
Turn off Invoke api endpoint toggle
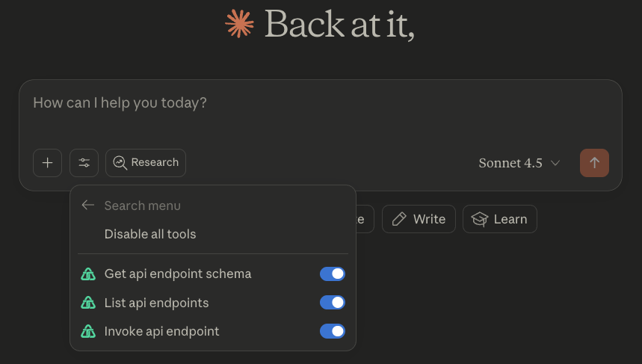pos(333,331)
